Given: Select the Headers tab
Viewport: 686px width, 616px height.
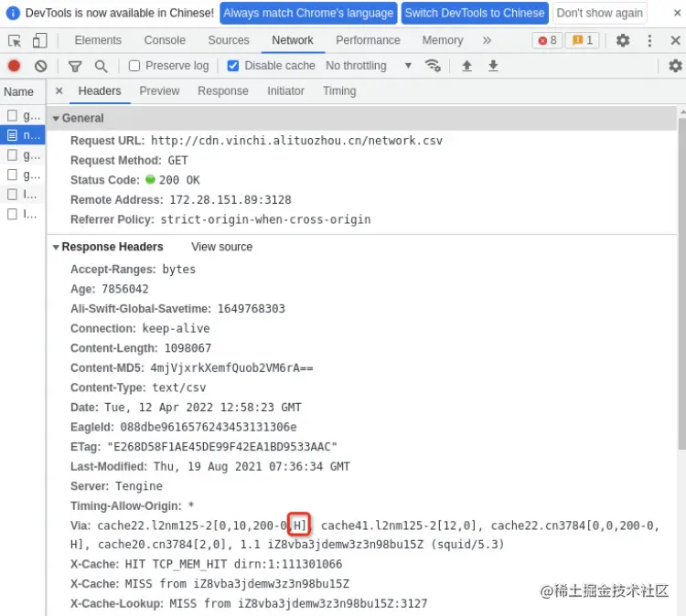Looking at the screenshot, I should click(x=100, y=90).
